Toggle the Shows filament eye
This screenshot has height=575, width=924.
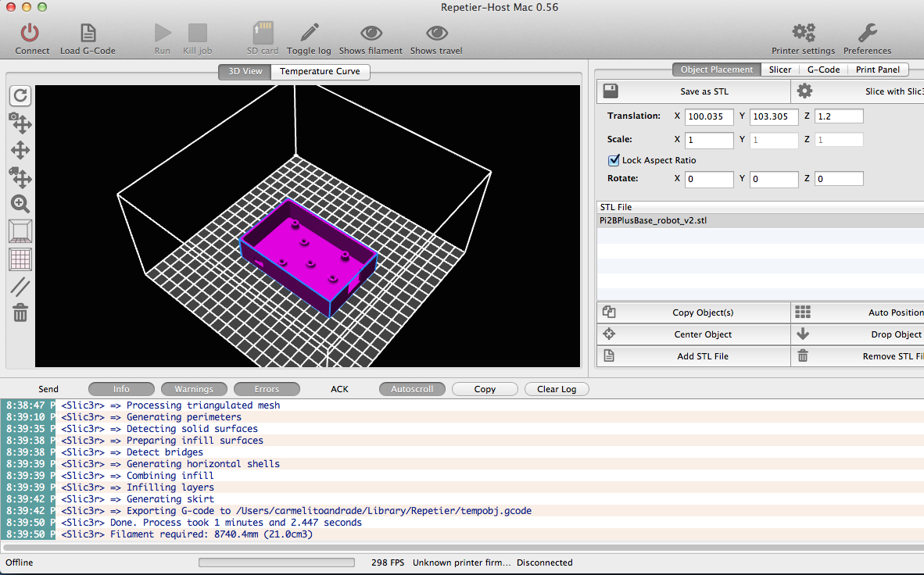tap(371, 33)
